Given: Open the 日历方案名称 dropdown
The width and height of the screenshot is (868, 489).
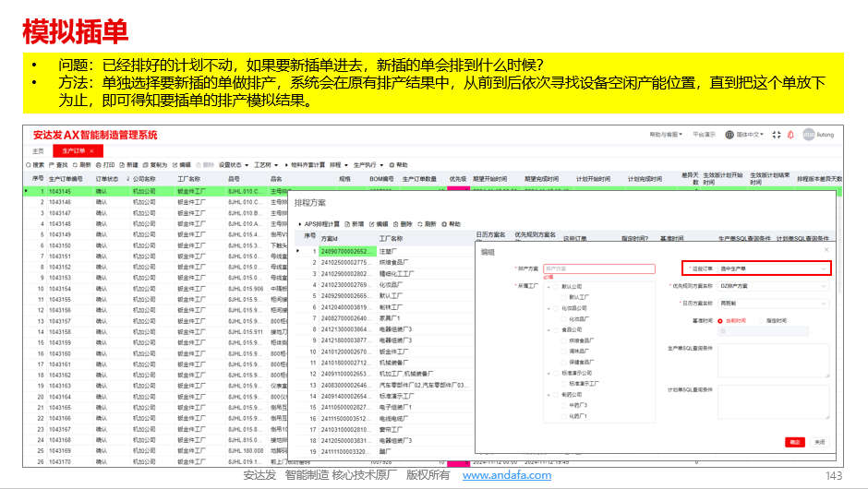Looking at the screenshot, I should tap(774, 304).
